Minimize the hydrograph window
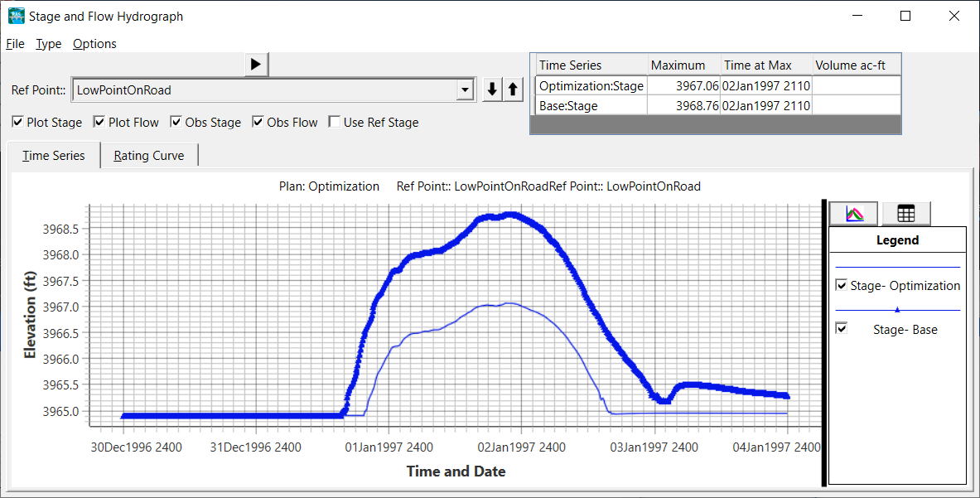 click(859, 16)
